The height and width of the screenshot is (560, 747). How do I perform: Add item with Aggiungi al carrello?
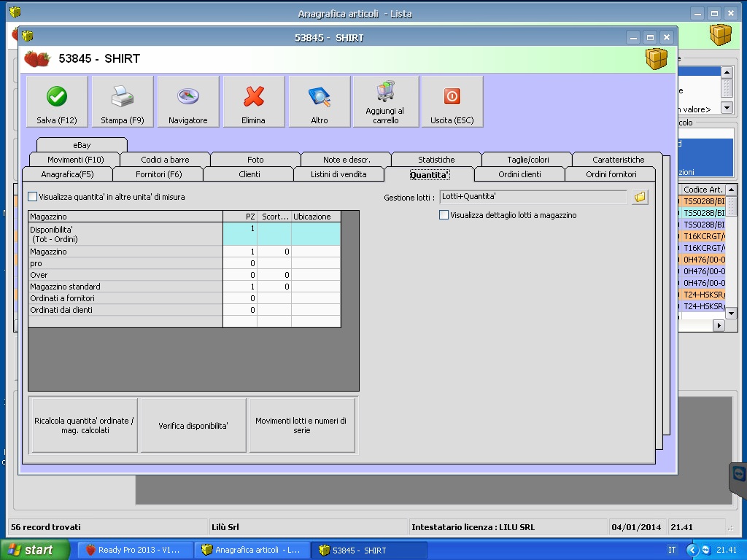(385, 101)
